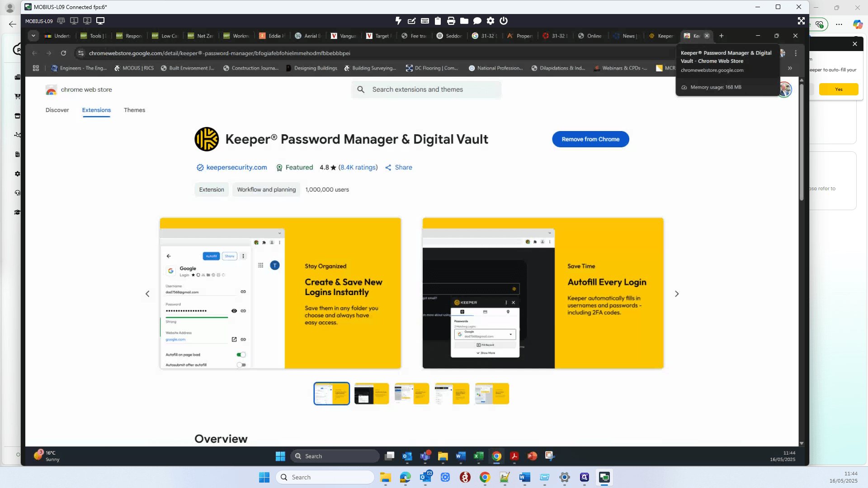The width and height of the screenshot is (868, 488).
Task: Open the Designing Buildings bookmark
Action: click(311, 68)
